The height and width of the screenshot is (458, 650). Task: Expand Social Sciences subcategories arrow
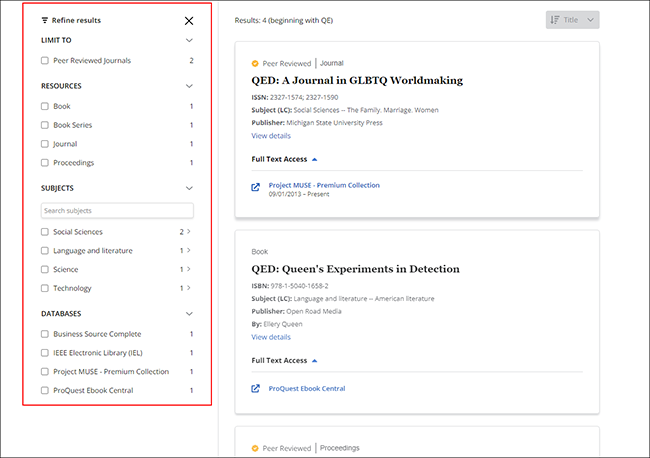[x=189, y=231]
